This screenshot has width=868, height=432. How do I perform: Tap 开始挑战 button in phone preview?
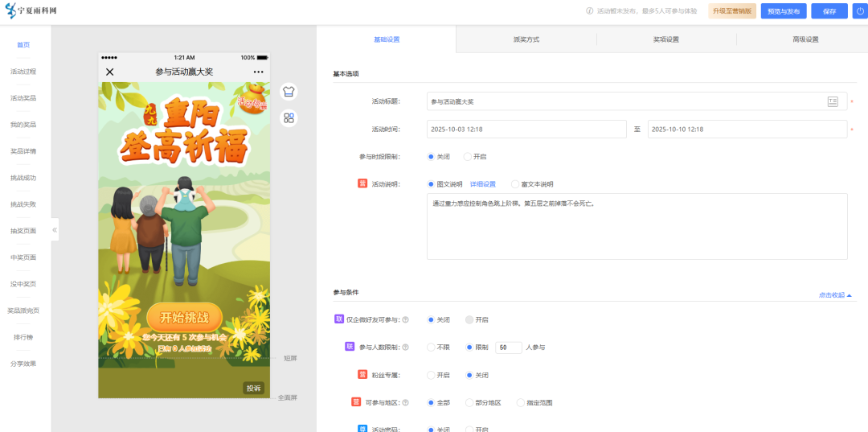pos(184,317)
